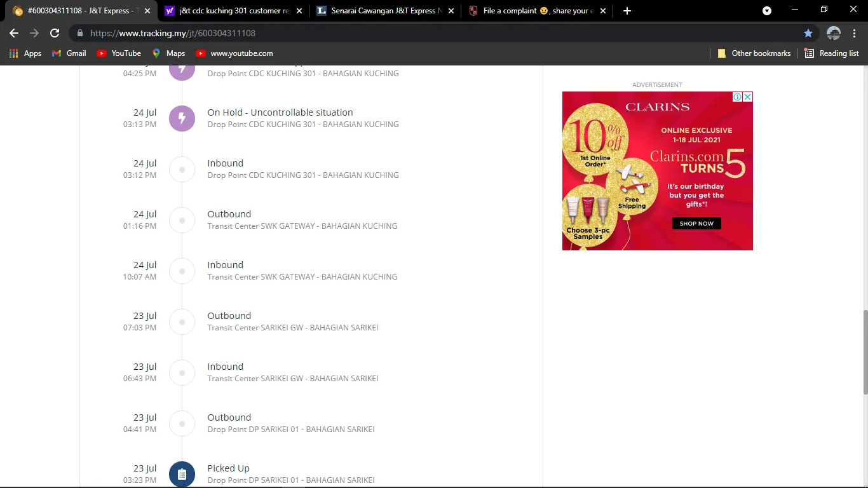Screen dimensions: 868x488
Task: Switch to Senarai Cawangan J&T Express tab
Action: 384,11
